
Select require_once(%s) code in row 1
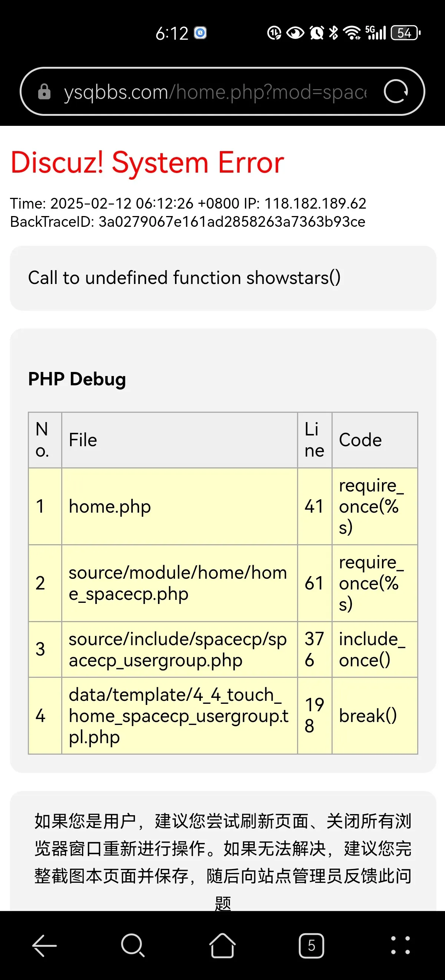tap(375, 506)
